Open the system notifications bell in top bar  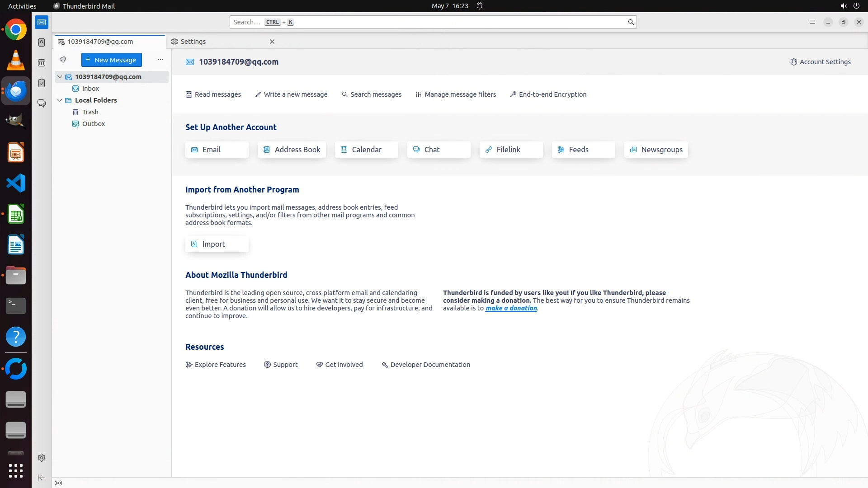pos(480,6)
